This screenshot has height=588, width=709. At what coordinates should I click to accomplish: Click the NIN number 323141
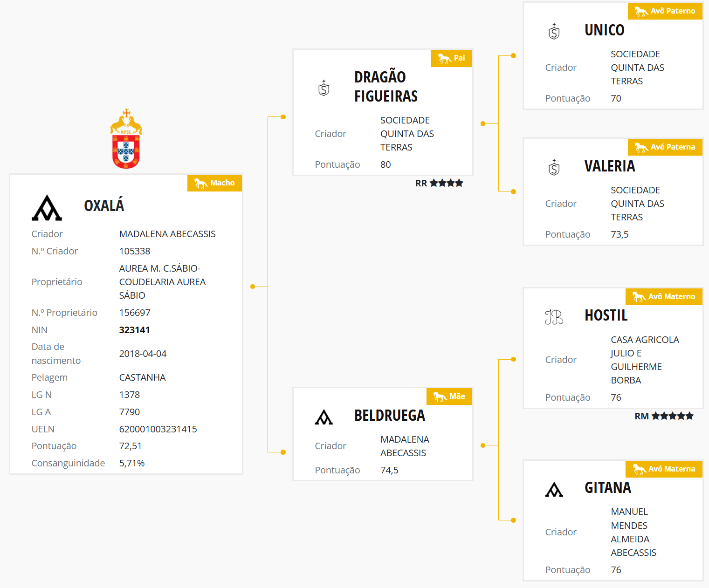click(134, 330)
